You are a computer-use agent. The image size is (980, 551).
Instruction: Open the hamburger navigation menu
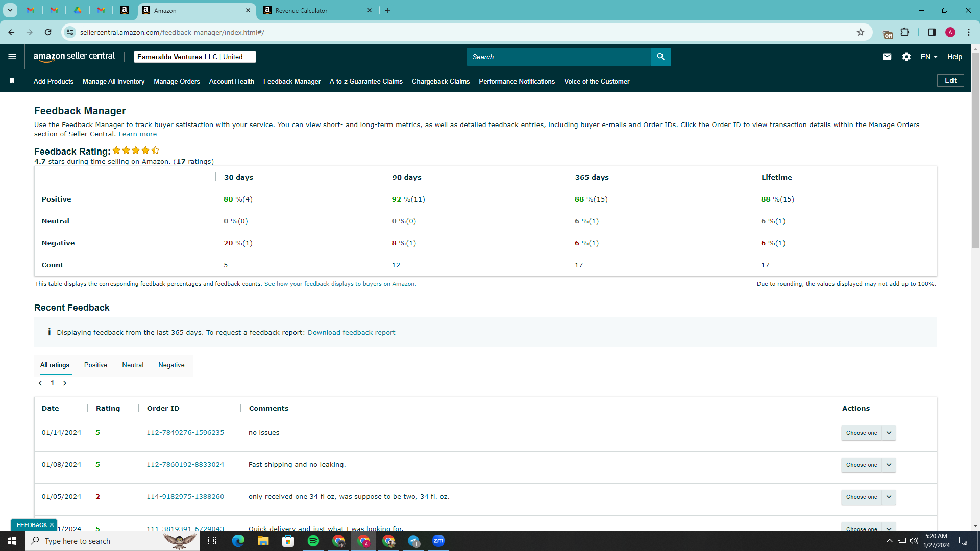[12, 57]
